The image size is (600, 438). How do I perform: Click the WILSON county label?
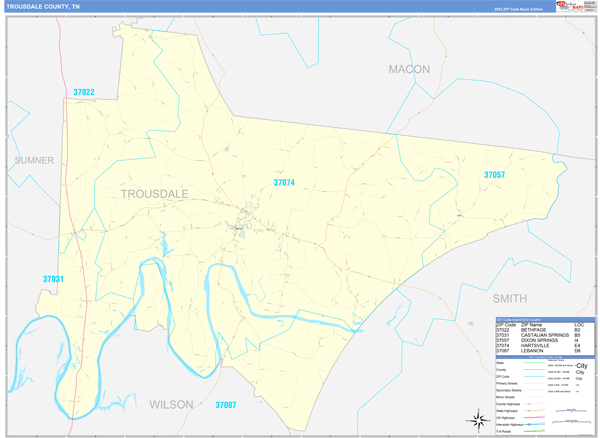171,405
